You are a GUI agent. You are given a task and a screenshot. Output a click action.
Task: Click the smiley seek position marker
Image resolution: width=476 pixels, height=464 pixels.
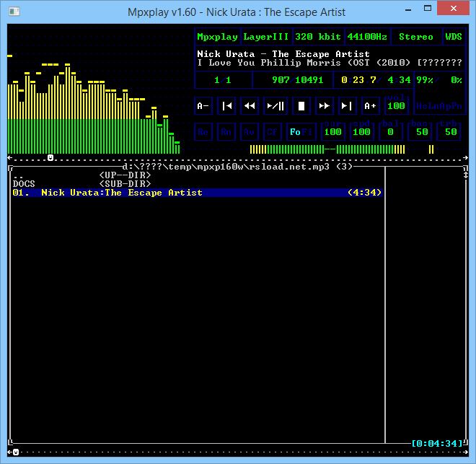tap(50, 157)
